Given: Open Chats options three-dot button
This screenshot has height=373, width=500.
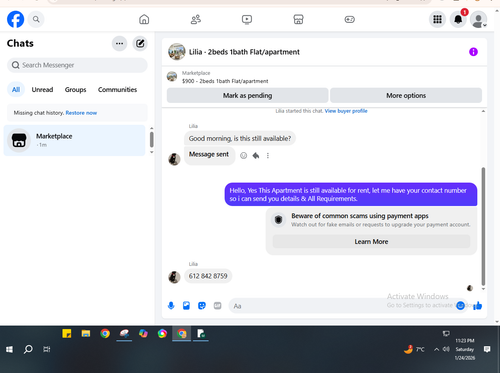Looking at the screenshot, I should pyautogui.click(x=119, y=43).
